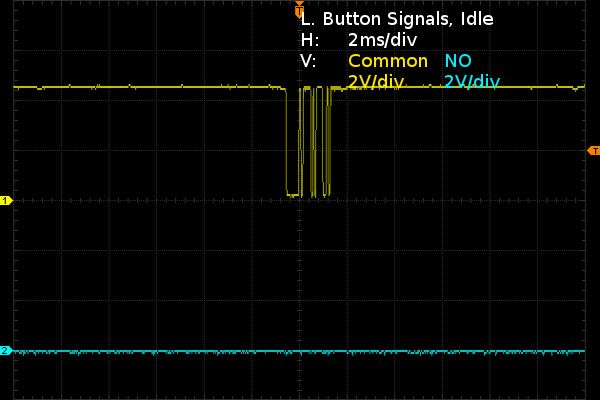Viewport: 600px width, 400px height.
Task: Click the cyan 'NO' channel label
Action: pos(458,61)
